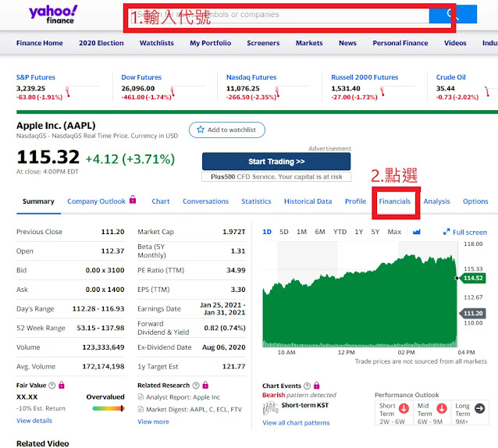The image size is (498, 448).
Task: Click the Short Term down arrow indicator
Action: click(404, 408)
